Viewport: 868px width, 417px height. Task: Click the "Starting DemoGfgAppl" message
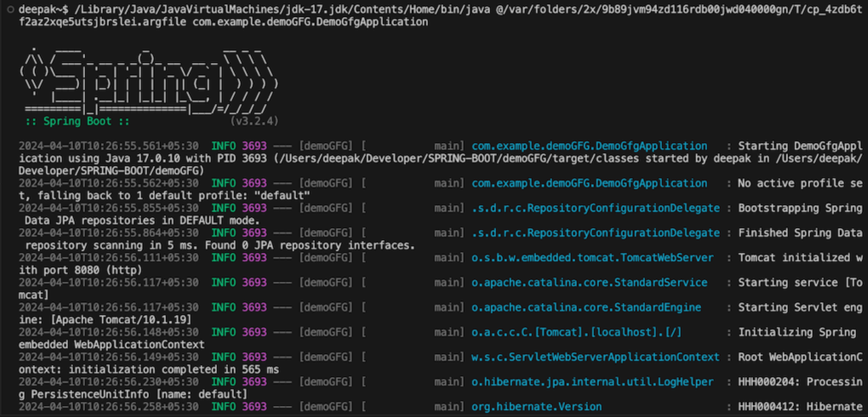[x=801, y=146]
